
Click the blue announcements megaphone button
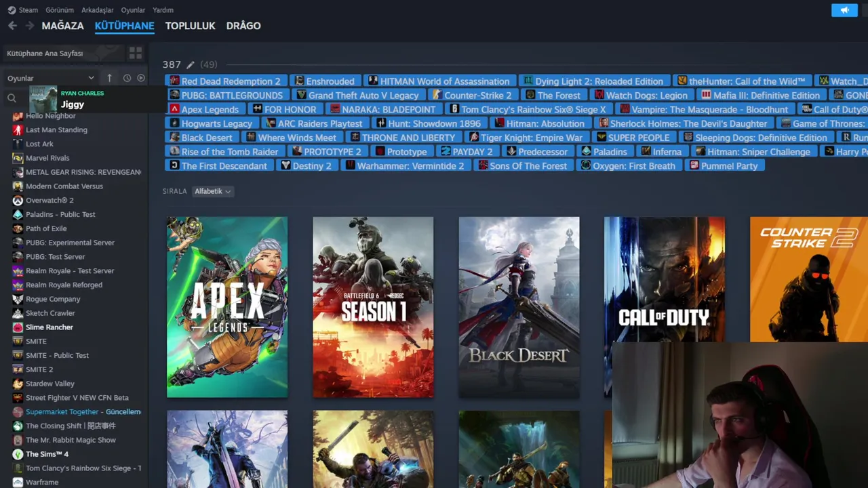[844, 10]
